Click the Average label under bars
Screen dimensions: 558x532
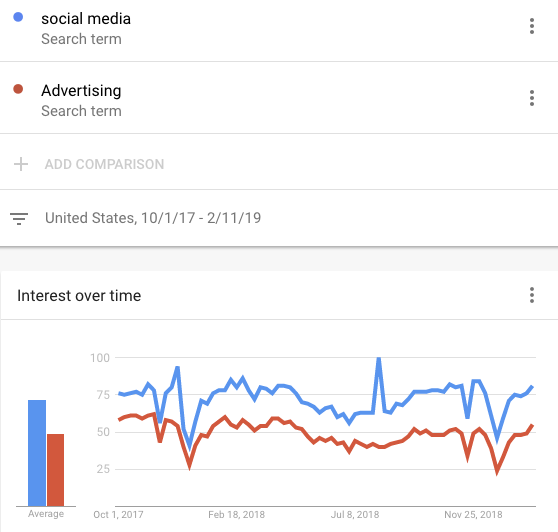[46, 514]
